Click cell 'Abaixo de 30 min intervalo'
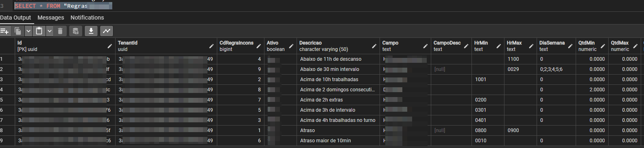 click(x=338, y=69)
